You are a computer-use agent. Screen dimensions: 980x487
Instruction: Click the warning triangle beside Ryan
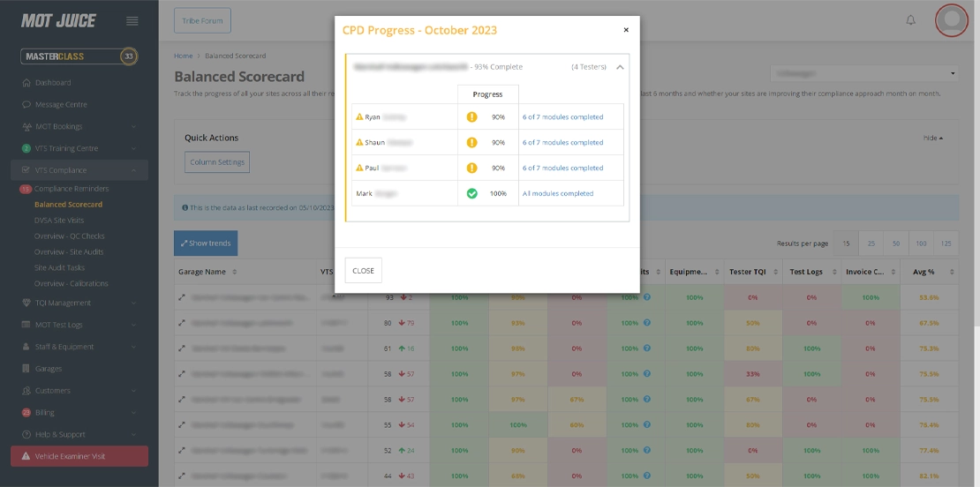359,116
